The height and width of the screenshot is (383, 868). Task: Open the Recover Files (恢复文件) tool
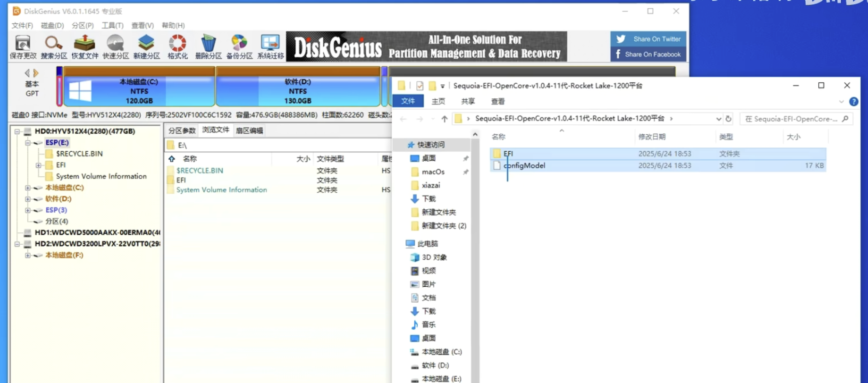pos(85,46)
